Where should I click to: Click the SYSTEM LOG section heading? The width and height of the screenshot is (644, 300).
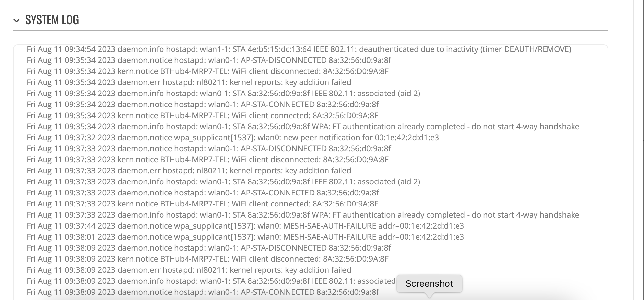(x=52, y=20)
